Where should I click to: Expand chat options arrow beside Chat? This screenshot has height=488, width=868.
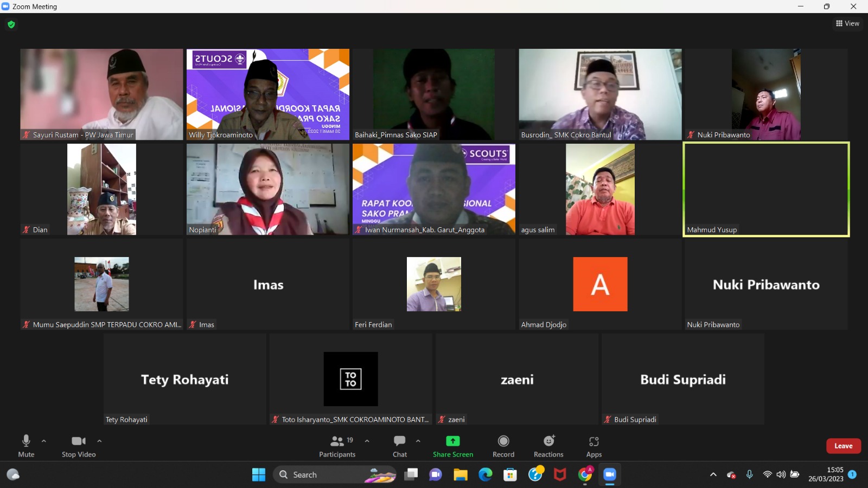point(418,441)
